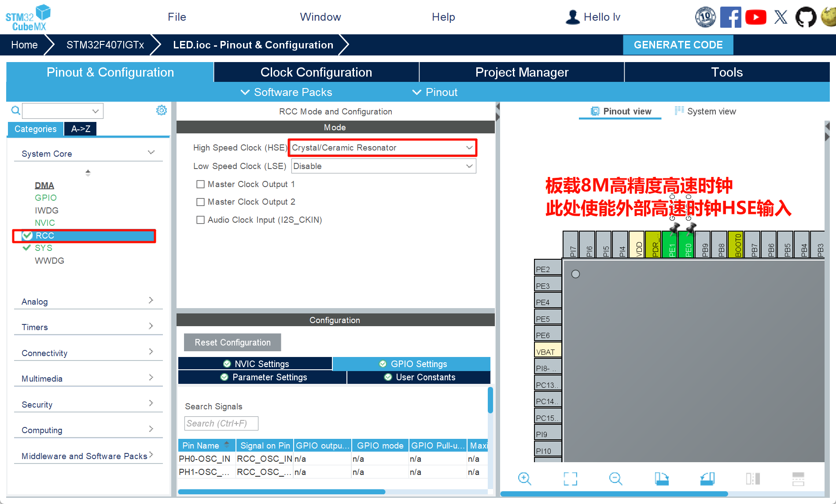Zoom in on the pinout view
Image resolution: width=836 pixels, height=504 pixels.
525,478
